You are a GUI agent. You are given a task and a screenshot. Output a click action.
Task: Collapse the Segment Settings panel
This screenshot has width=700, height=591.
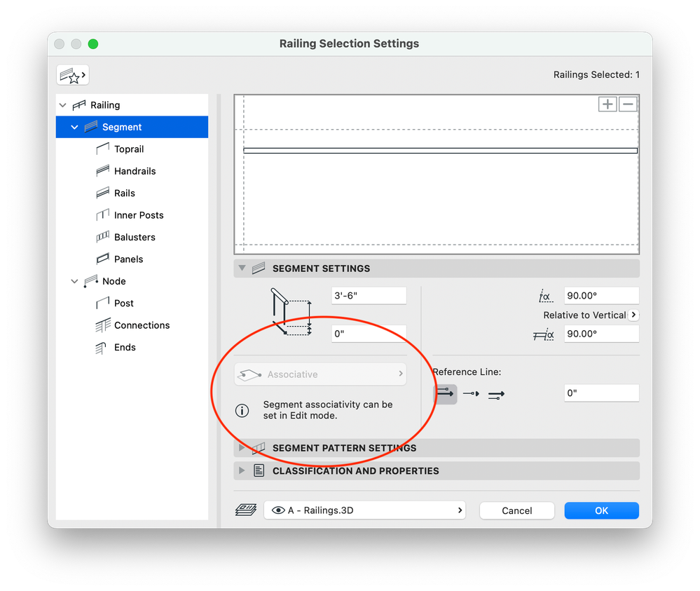(x=242, y=269)
